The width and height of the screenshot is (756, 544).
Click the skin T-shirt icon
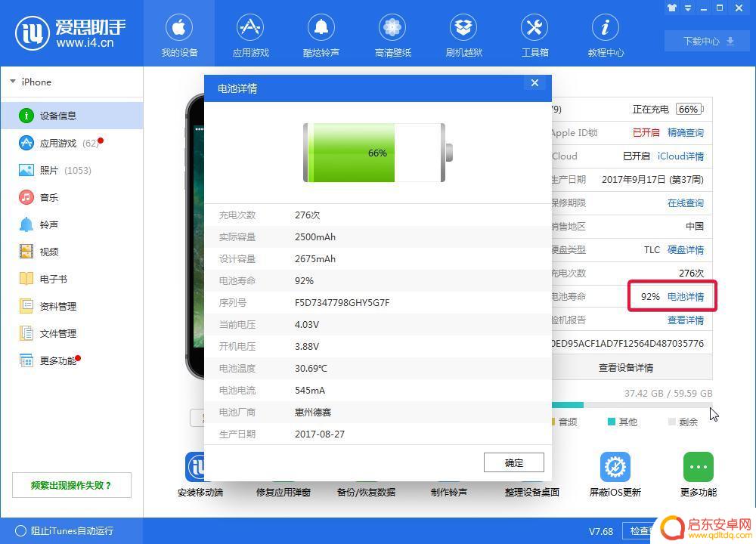click(671, 8)
